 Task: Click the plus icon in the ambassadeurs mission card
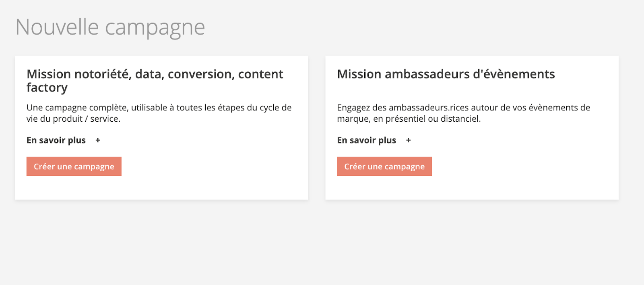408,140
